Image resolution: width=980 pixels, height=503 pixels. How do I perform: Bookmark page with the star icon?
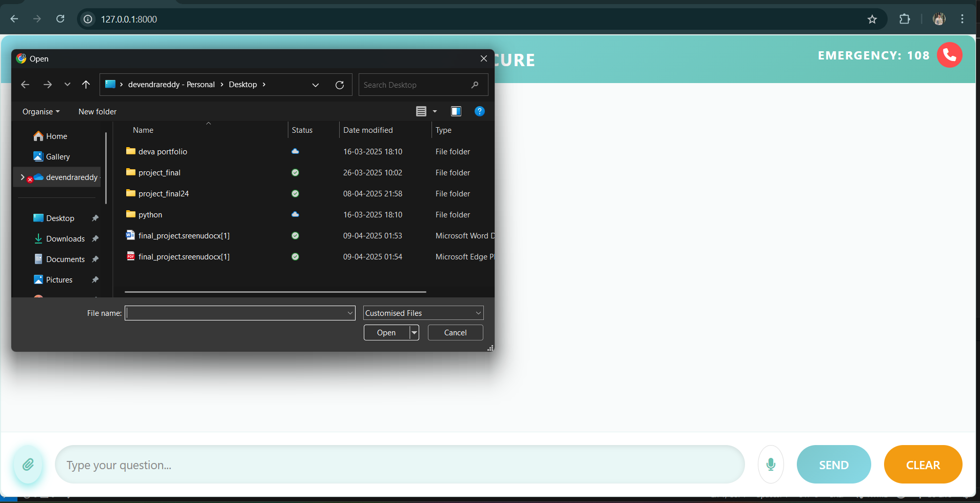(872, 19)
